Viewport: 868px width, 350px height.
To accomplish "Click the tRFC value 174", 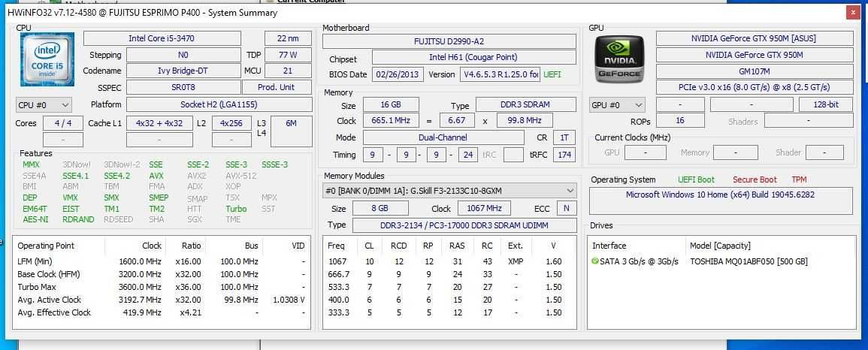I will pos(564,155).
